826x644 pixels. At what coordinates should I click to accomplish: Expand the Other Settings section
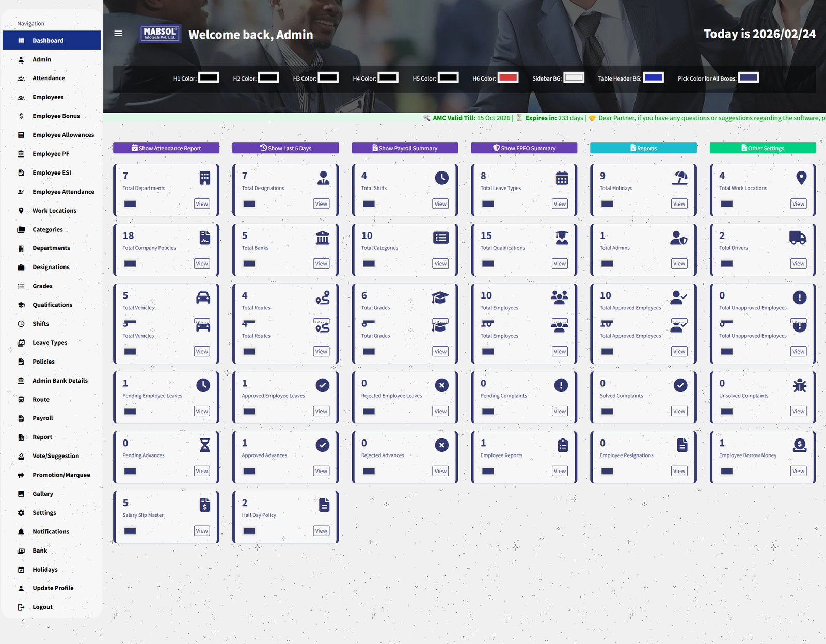click(x=763, y=148)
